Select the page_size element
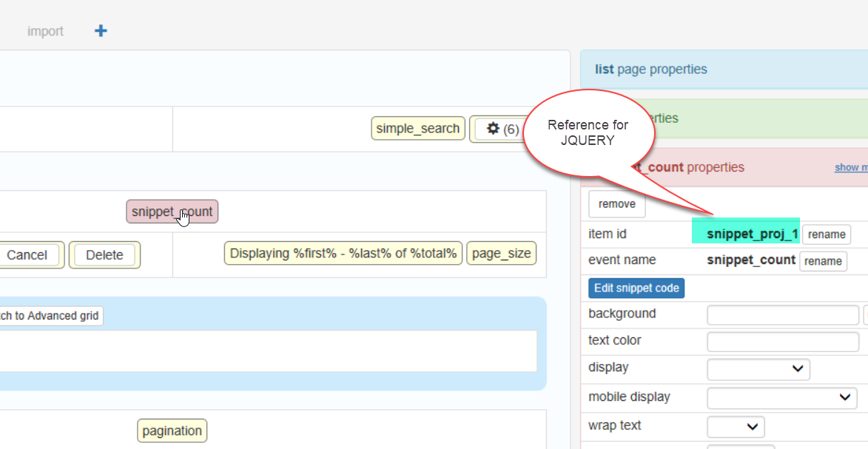Image resolution: width=868 pixels, height=449 pixels. (501, 253)
